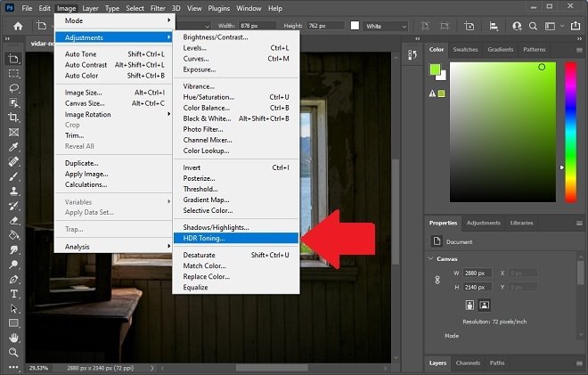Select the Spot Healing Brush tool

coord(13,161)
